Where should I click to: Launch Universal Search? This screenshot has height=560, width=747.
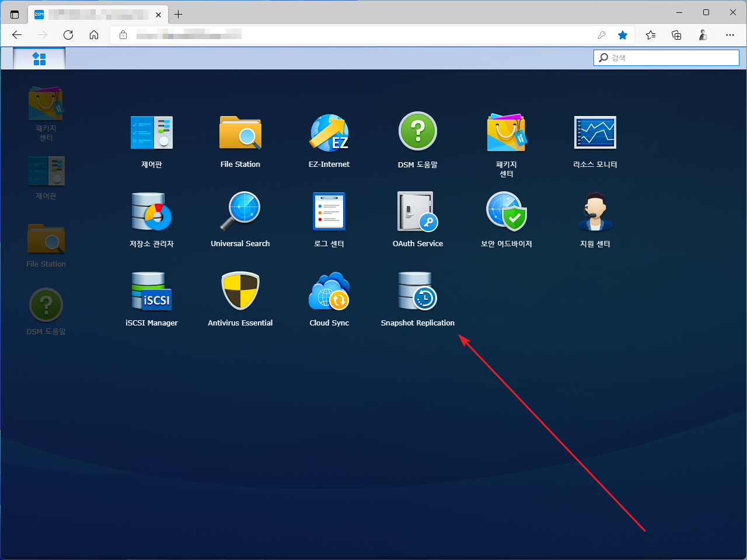click(x=240, y=220)
